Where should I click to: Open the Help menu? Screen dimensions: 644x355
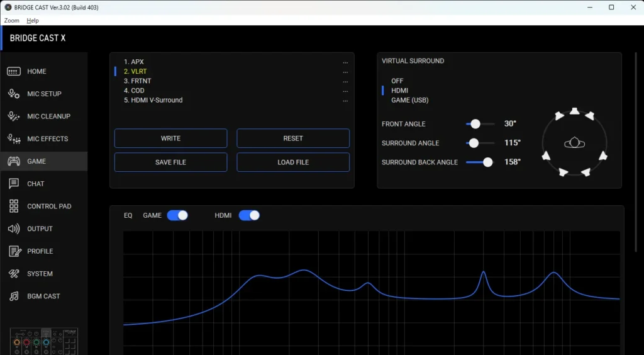(x=33, y=21)
